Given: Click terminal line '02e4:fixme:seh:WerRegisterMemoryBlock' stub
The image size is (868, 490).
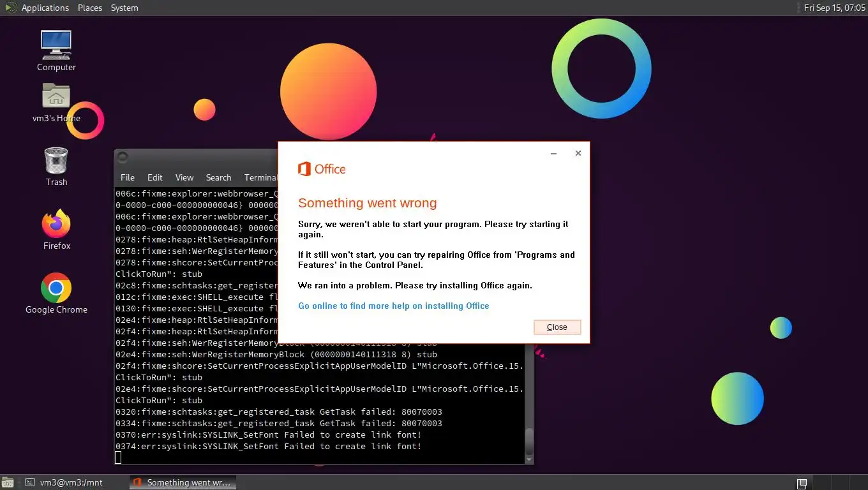Looking at the screenshot, I should pos(276,354).
